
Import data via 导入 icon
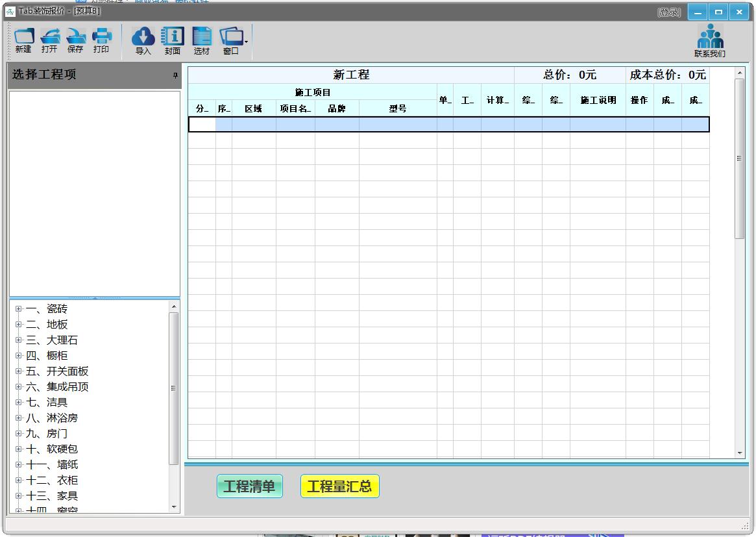click(x=143, y=41)
